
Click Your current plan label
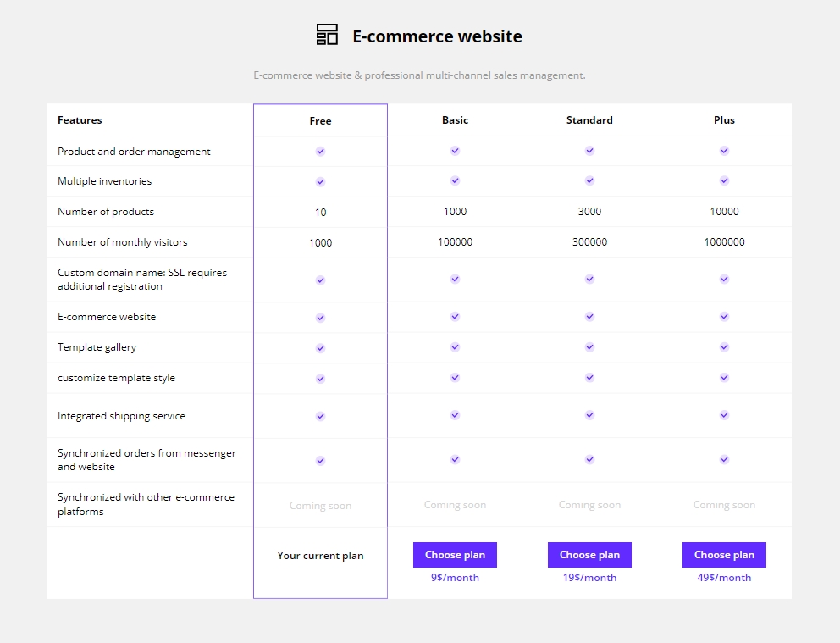click(x=320, y=556)
